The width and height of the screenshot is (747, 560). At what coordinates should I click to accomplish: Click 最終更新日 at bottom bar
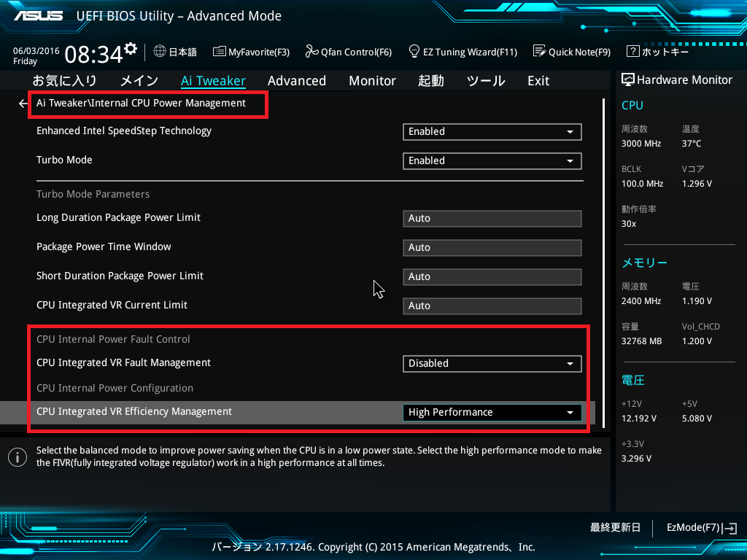[615, 527]
